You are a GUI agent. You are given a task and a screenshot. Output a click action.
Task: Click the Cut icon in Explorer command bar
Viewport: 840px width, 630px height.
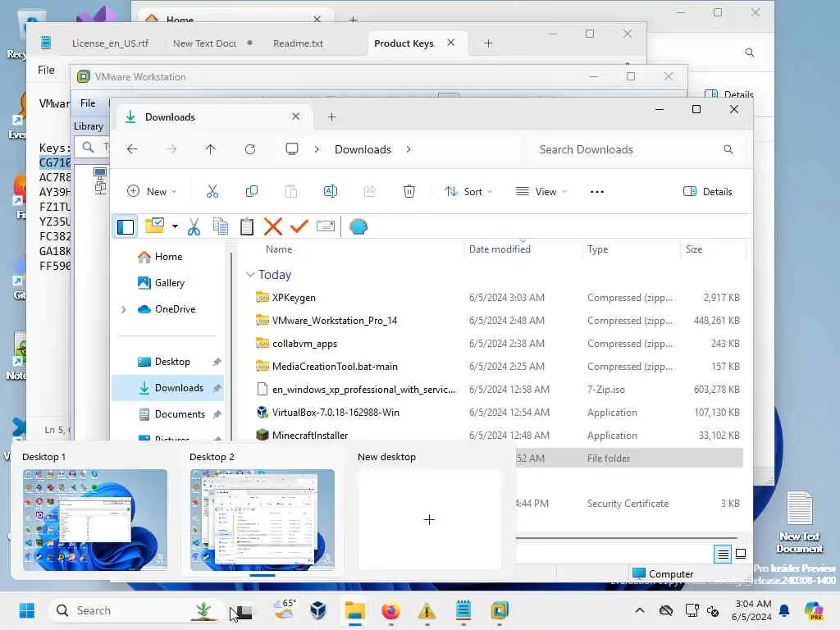(212, 191)
